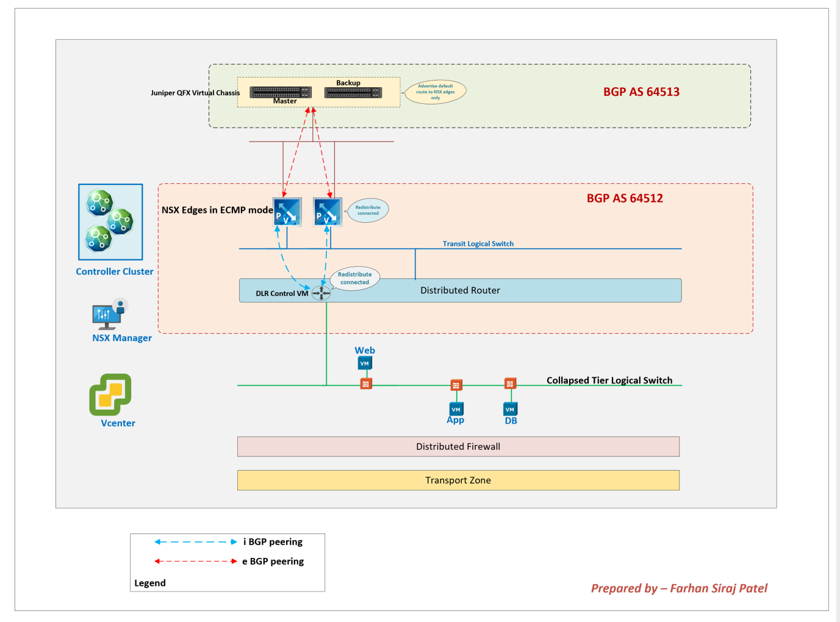Select the Backup Juniper QFX switch icon
This screenshot has width=840, height=622.
(353, 92)
